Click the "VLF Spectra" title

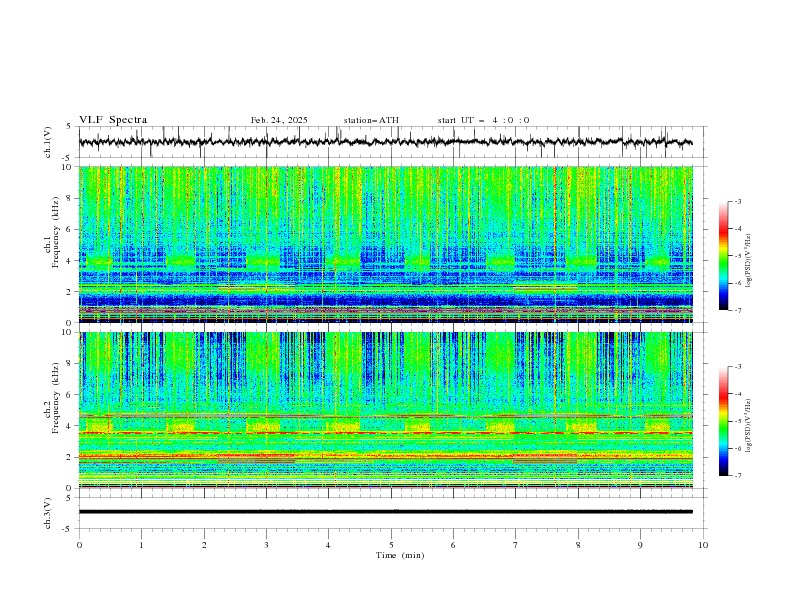point(113,120)
